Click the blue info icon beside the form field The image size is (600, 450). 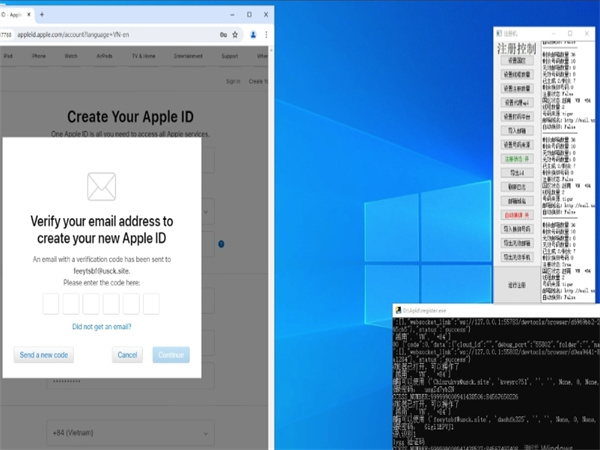(220, 243)
